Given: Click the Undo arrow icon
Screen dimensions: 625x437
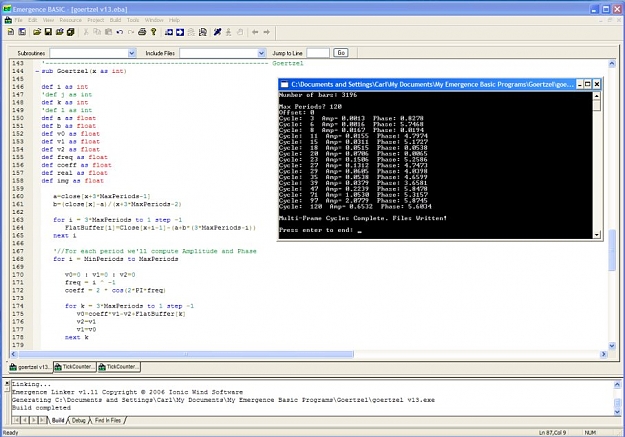Looking at the screenshot, I should pyautogui.click(x=120, y=32).
